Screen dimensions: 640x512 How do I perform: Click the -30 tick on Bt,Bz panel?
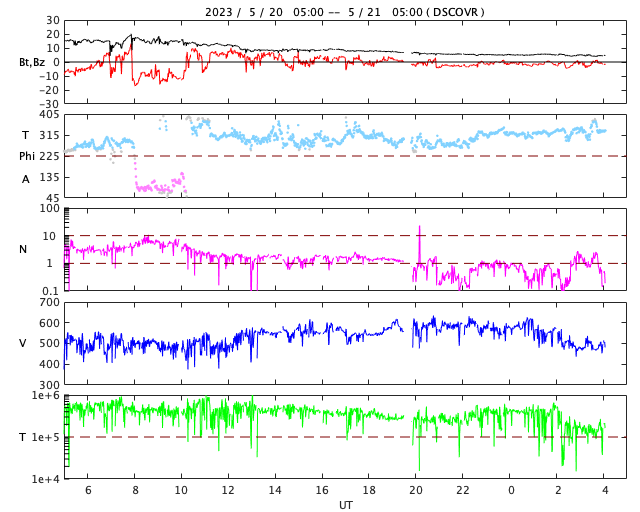click(x=49, y=104)
